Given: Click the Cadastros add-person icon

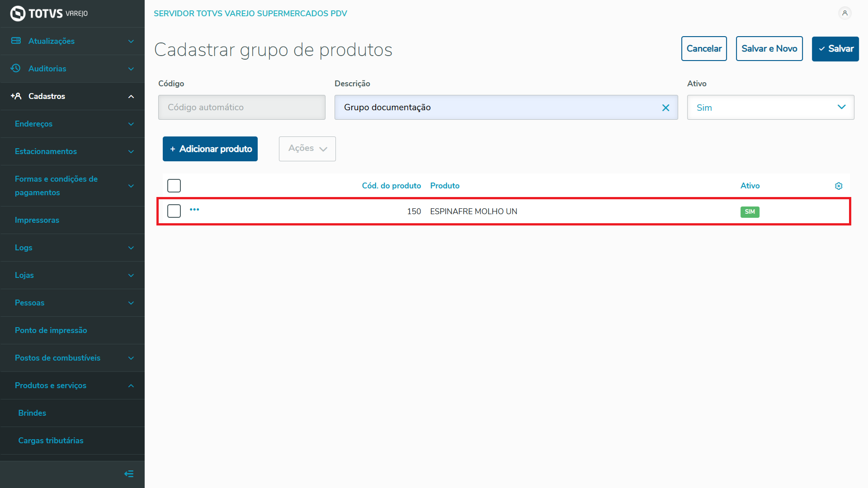Looking at the screenshot, I should coord(16,96).
